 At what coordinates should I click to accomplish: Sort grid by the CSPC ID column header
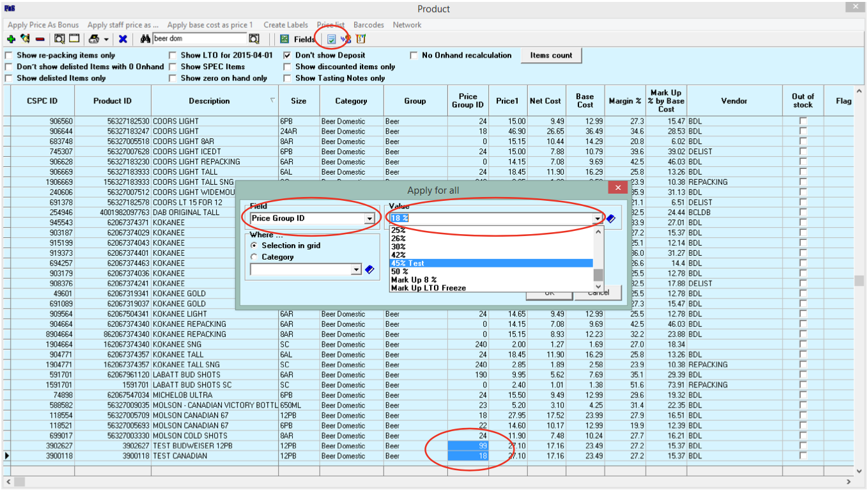pyautogui.click(x=43, y=100)
